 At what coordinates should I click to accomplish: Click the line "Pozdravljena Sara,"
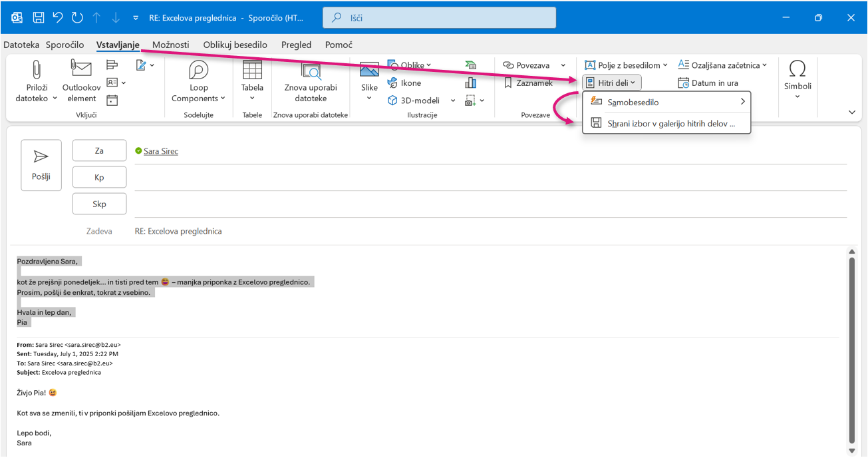coord(47,261)
